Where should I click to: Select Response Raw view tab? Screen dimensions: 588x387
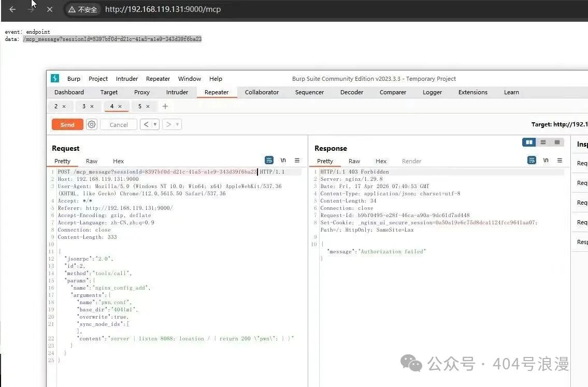tap(354, 161)
